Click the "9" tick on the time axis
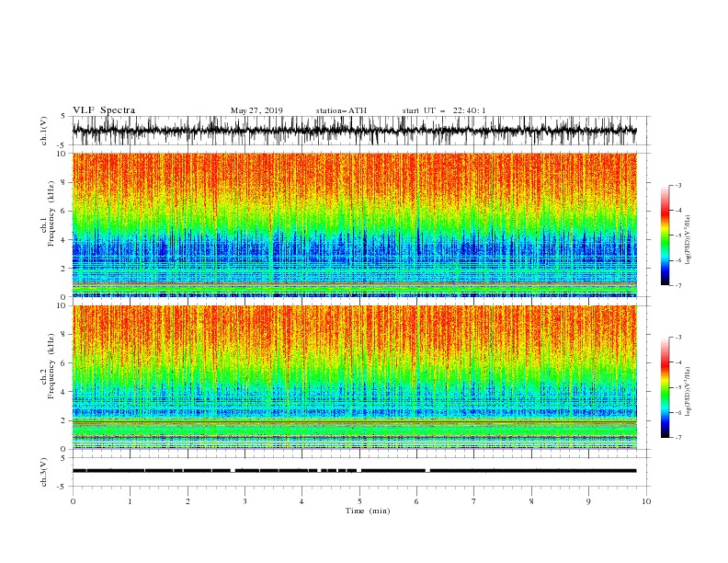The height and width of the screenshot is (563, 728). point(588,501)
